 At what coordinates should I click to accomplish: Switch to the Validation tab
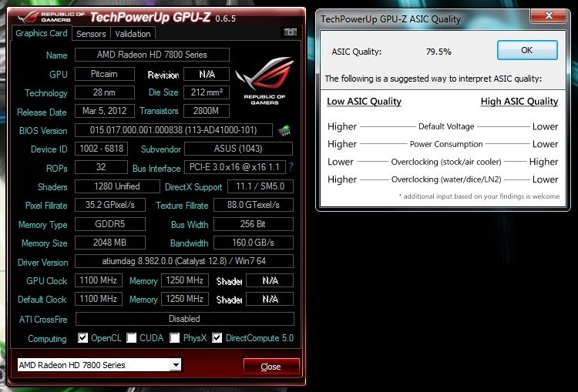pyautogui.click(x=133, y=34)
